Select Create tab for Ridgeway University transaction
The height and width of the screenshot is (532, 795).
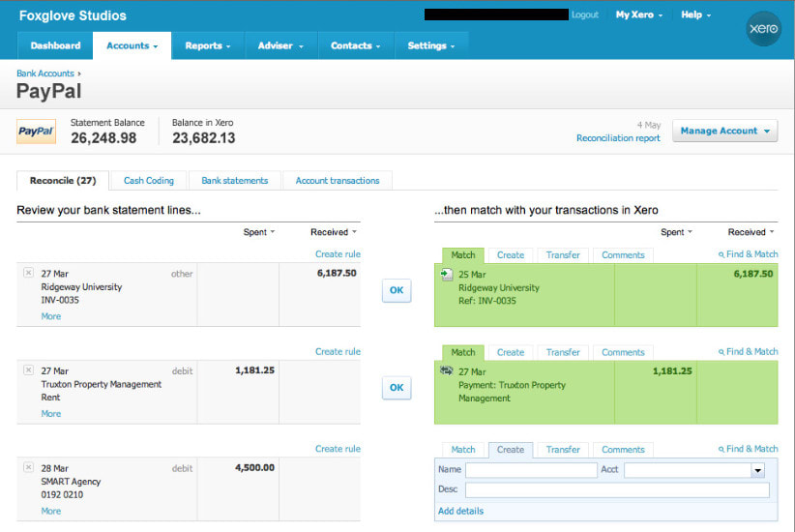(511, 255)
